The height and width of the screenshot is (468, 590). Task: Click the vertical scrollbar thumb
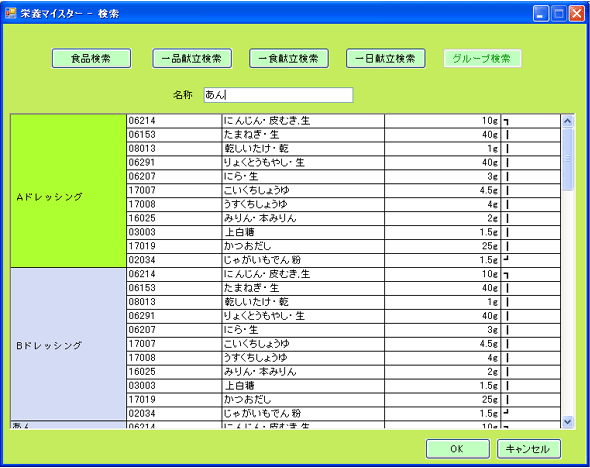[x=567, y=159]
